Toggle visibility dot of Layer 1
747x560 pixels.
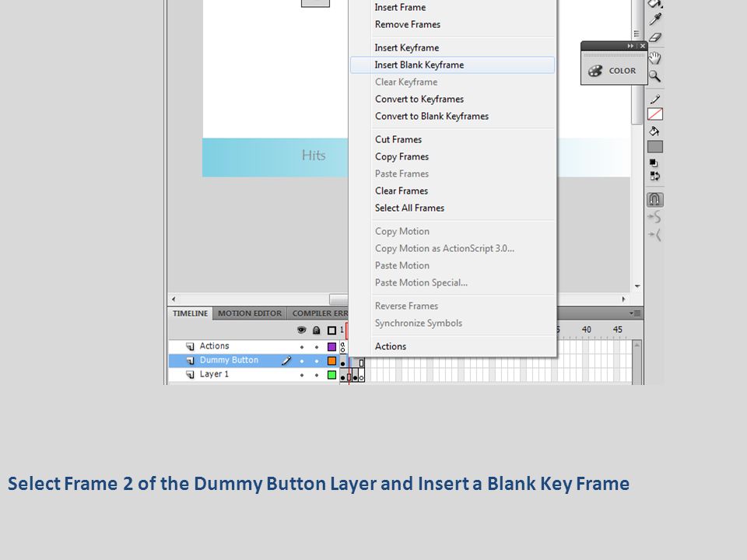302,375
